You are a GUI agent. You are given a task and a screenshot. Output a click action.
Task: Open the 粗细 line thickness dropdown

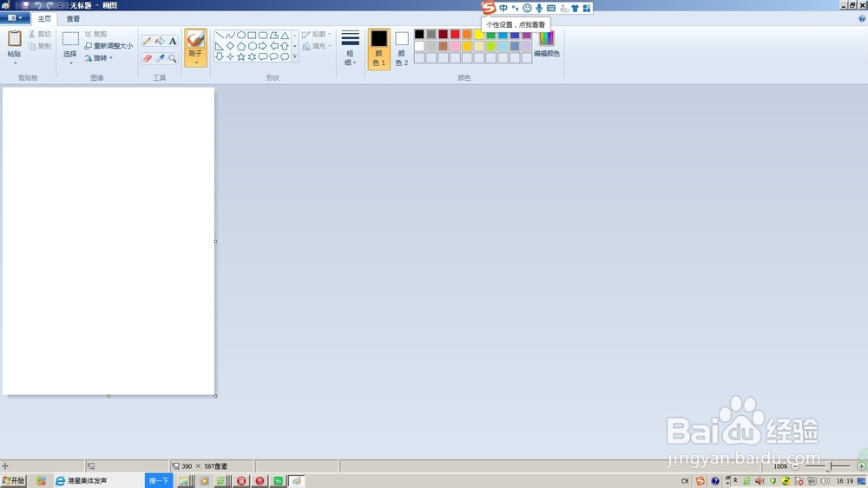[x=350, y=48]
